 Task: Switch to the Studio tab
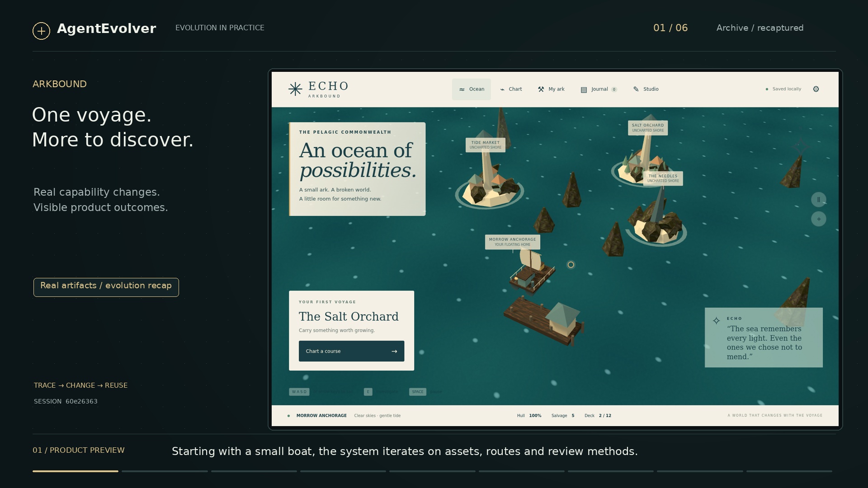coord(646,89)
